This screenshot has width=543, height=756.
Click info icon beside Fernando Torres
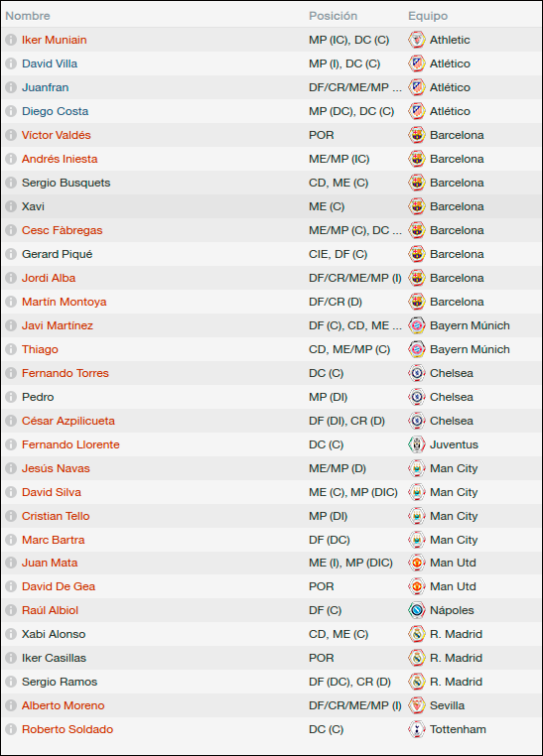[x=11, y=373]
